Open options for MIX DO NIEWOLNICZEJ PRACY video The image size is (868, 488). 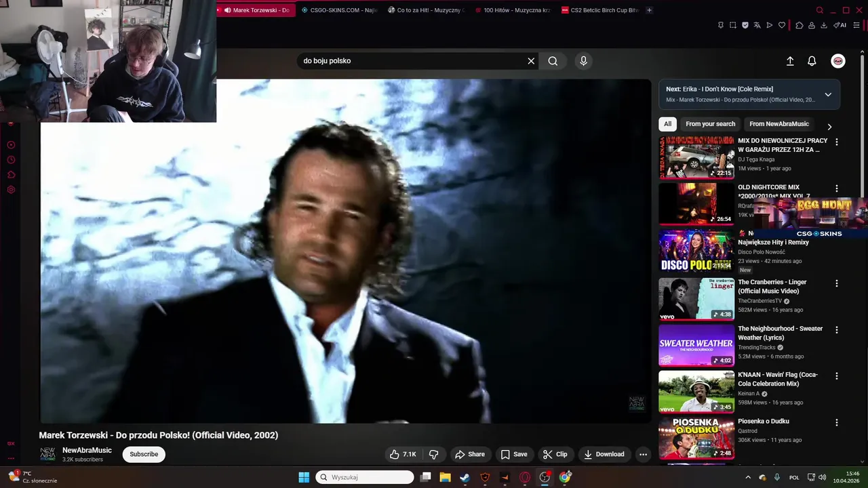click(837, 142)
